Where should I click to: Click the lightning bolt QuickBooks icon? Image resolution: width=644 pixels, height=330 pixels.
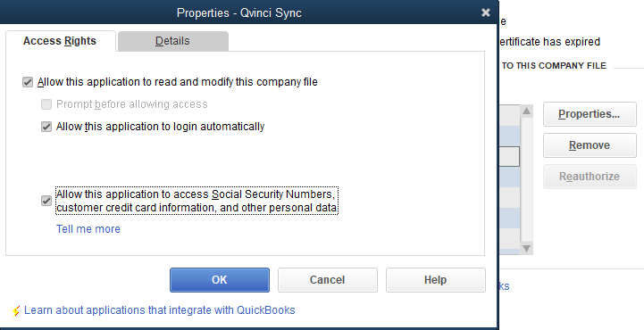pos(15,311)
